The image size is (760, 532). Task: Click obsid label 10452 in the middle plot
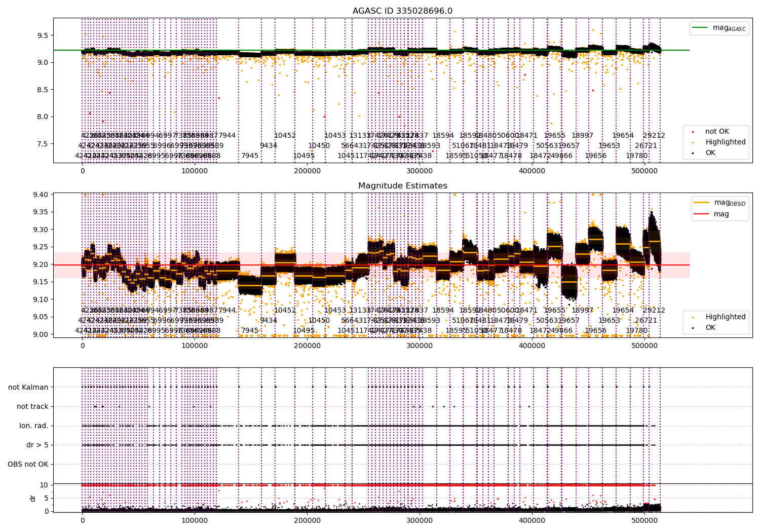pyautogui.click(x=285, y=310)
